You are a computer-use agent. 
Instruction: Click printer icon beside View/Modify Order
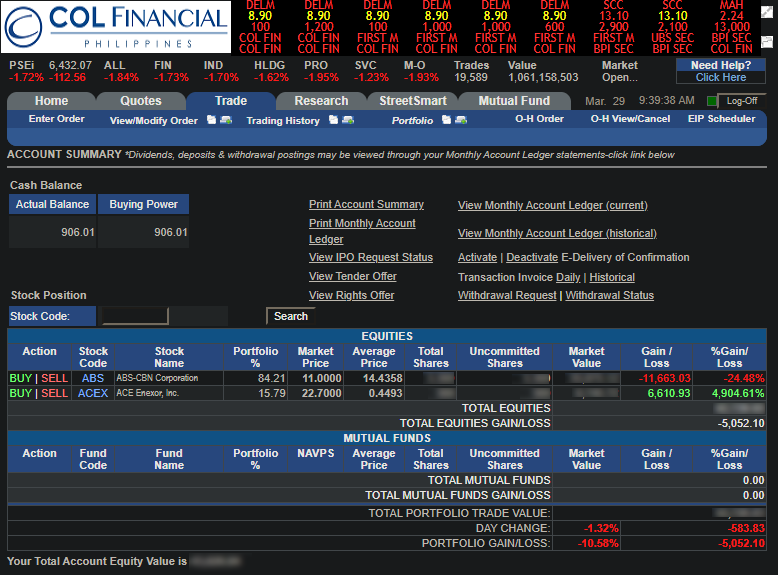[x=226, y=120]
